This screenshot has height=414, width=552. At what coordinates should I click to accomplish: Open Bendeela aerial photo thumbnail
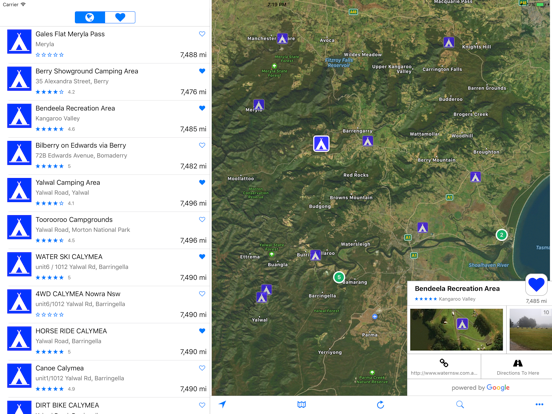457,330
